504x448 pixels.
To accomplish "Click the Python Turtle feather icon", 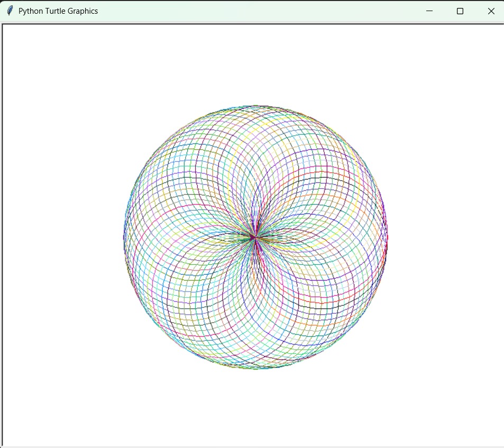I will [x=10, y=11].
